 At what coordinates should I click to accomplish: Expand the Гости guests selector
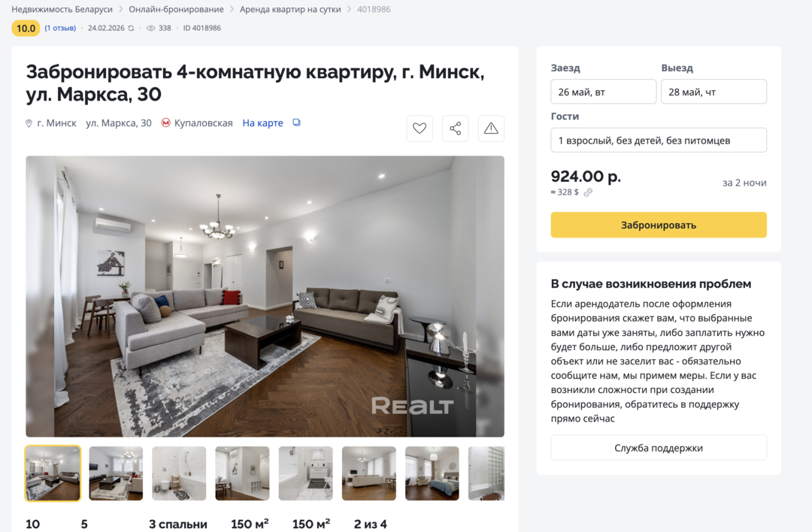[x=659, y=141]
